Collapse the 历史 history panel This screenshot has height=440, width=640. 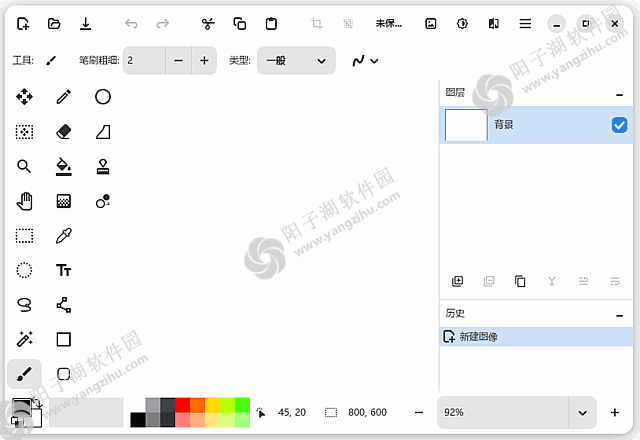[619, 316]
